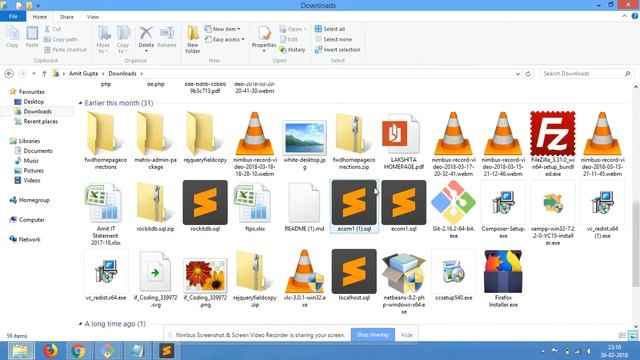The image size is (640, 360).
Task: Open the History option in ribbon
Action: (x=292, y=50)
